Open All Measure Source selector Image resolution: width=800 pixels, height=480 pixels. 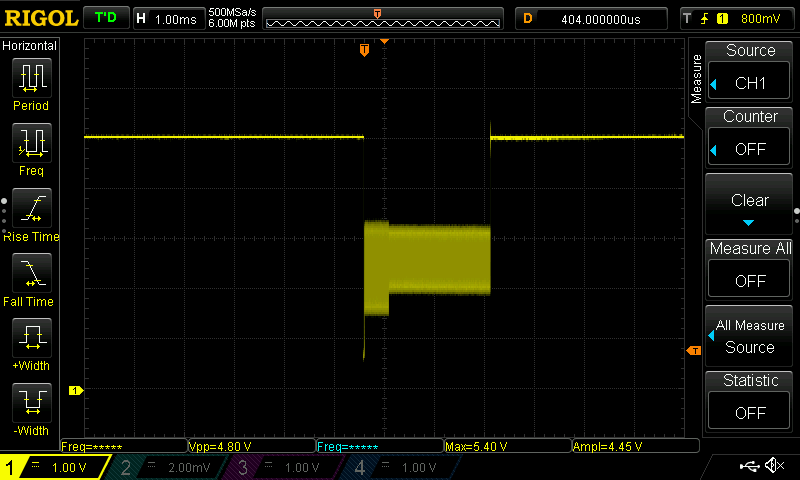(750, 336)
